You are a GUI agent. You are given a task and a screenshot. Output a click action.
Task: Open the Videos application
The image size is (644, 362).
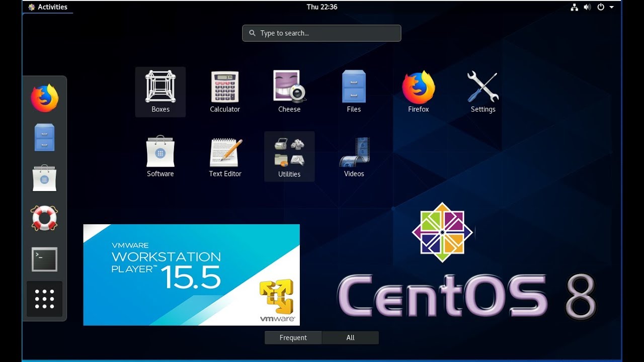coord(354,156)
